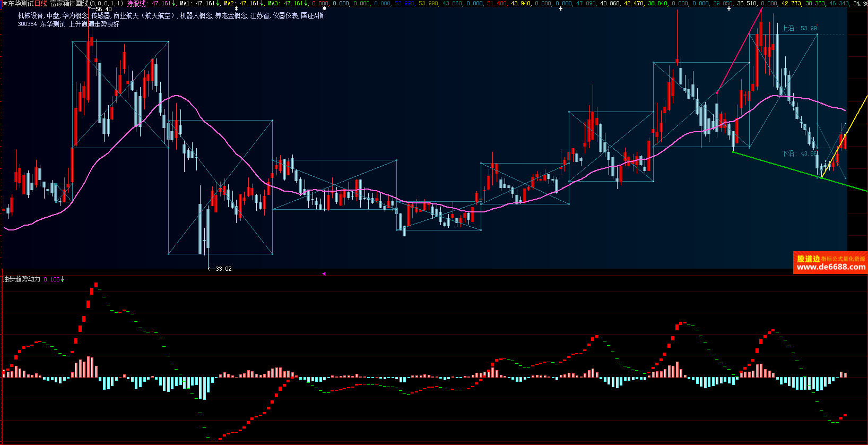This screenshot has height=445, width=868.
Task: Click the star icon before 东华测试
Action: [x=5, y=3]
